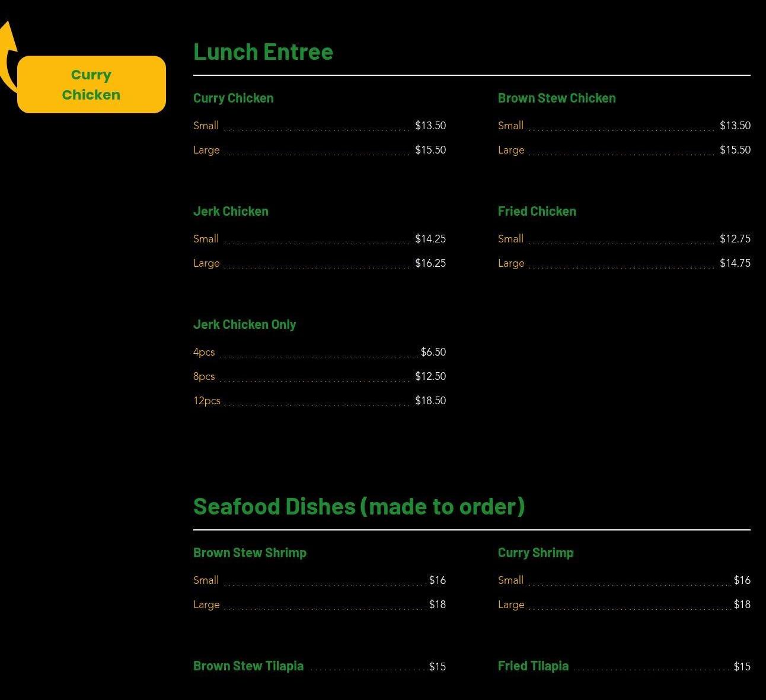
Task: Select the "Brown Stew Shrimp" heading
Action: (x=250, y=553)
